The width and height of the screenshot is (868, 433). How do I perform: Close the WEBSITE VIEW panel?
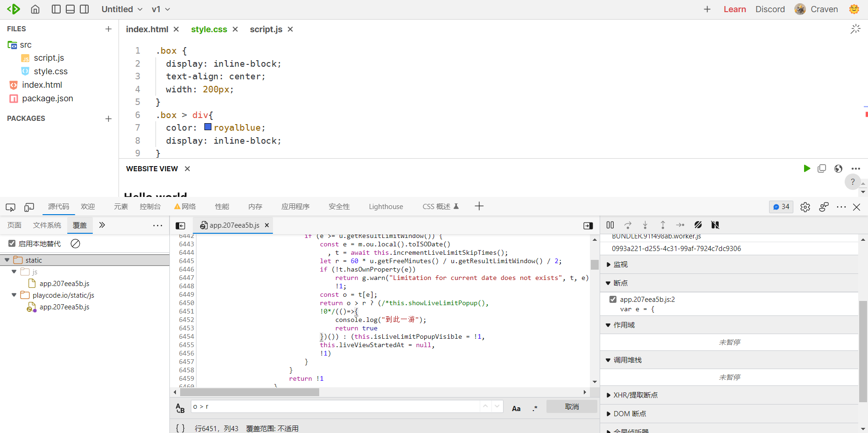tap(187, 169)
